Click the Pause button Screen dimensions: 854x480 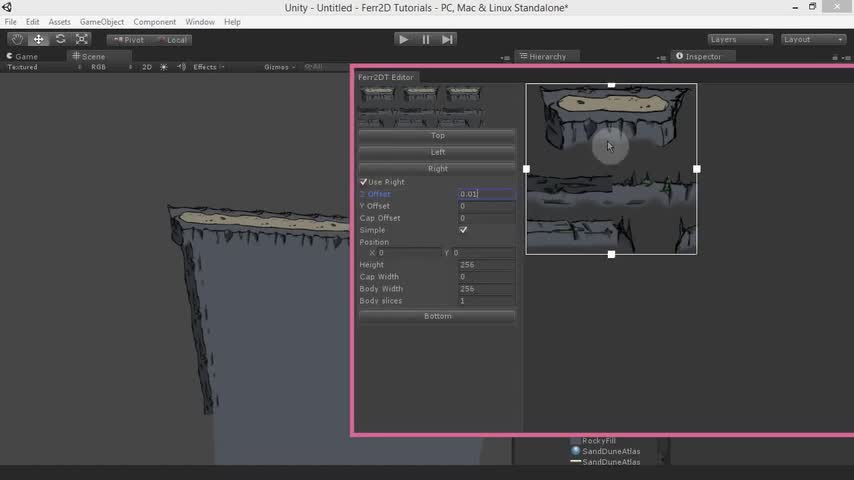coord(425,39)
